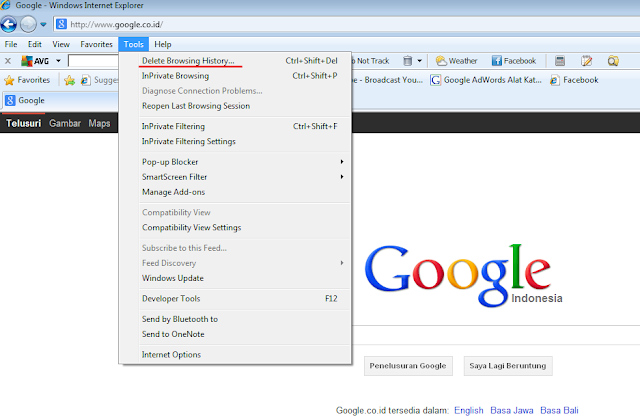This screenshot has height=419, width=640.
Task: Open Maps in Google black bar
Action: pyautogui.click(x=99, y=123)
